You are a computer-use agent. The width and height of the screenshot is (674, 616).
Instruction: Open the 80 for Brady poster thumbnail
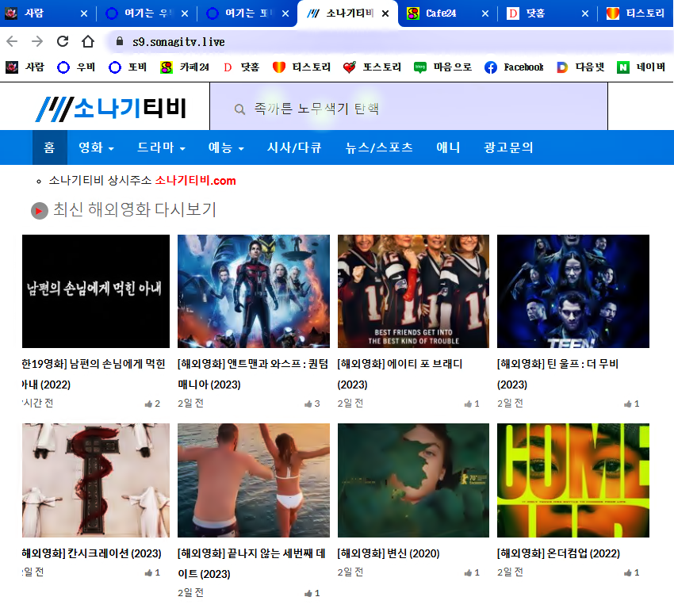tap(413, 291)
